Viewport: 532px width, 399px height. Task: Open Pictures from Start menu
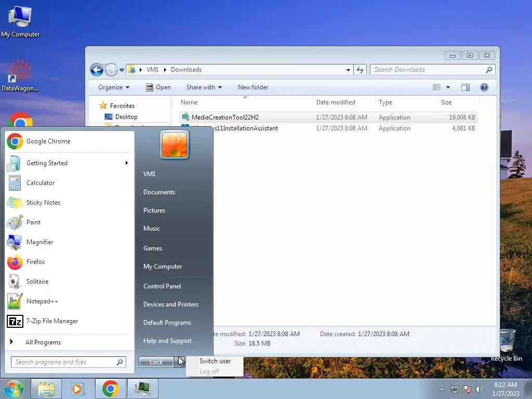(x=154, y=210)
